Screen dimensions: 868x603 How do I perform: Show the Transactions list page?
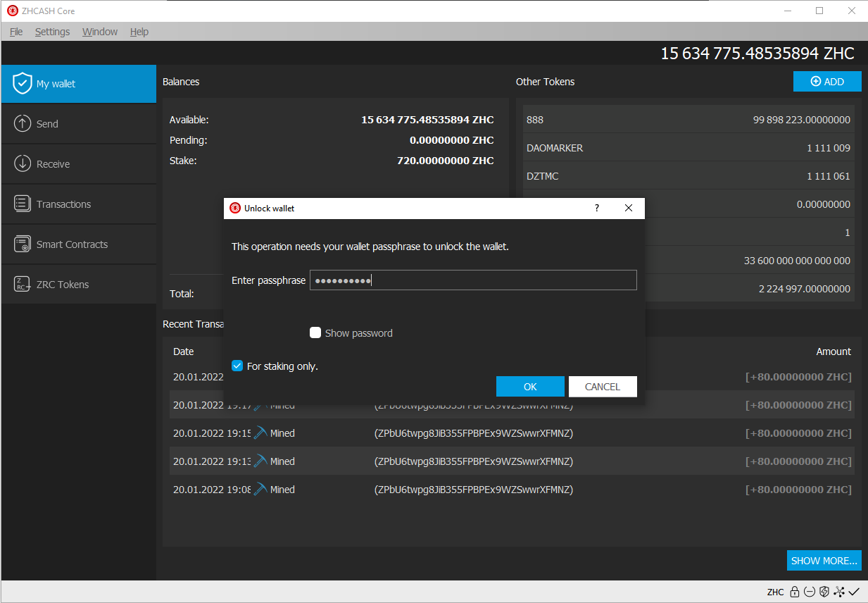click(x=78, y=204)
